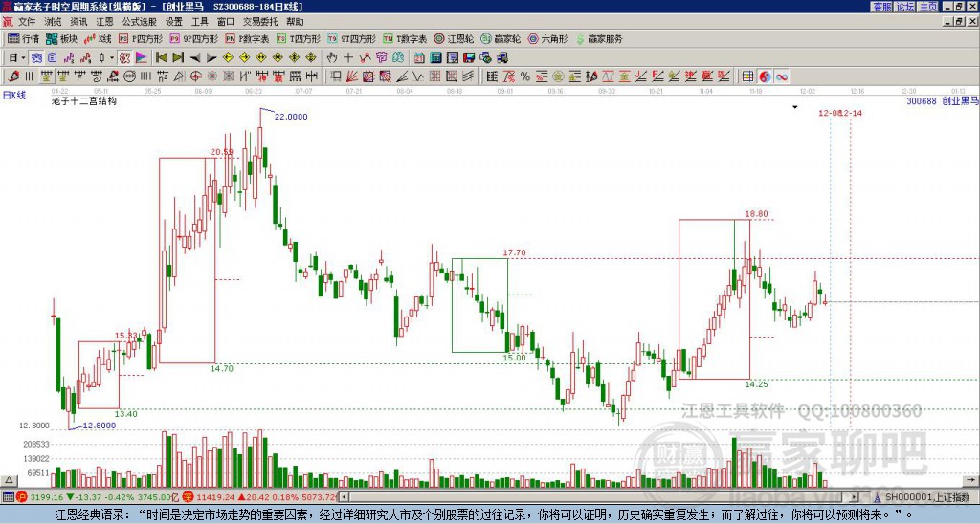The height and width of the screenshot is (524, 980).
Task: Click the up-arrow button beside volume pane
Action: pyautogui.click(x=9, y=480)
